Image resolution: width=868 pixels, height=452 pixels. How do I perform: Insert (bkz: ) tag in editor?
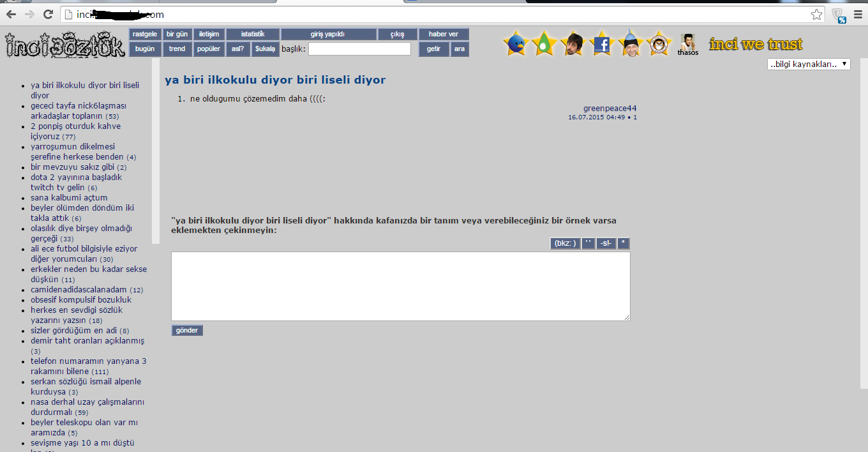pos(565,243)
